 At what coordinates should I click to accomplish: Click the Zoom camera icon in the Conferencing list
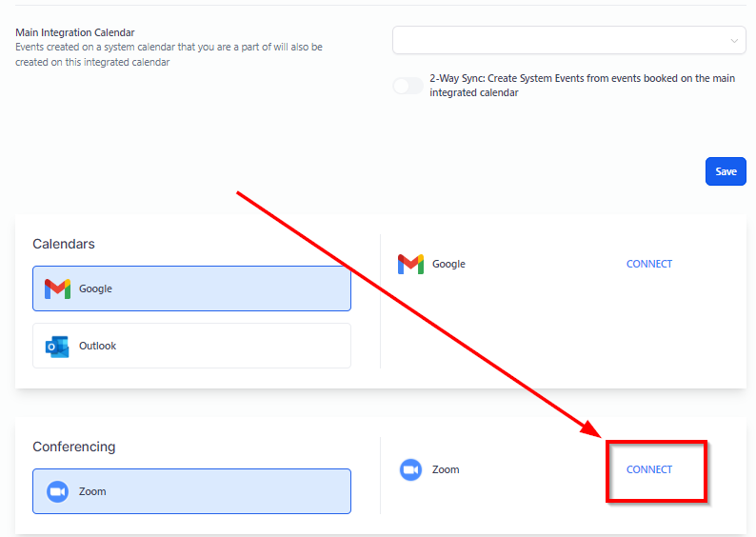click(57, 491)
